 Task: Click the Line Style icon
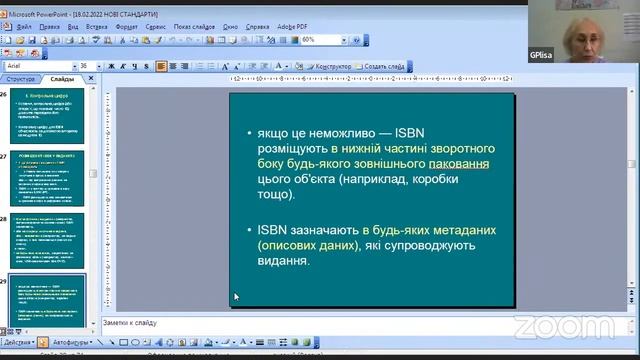[x=260, y=342]
